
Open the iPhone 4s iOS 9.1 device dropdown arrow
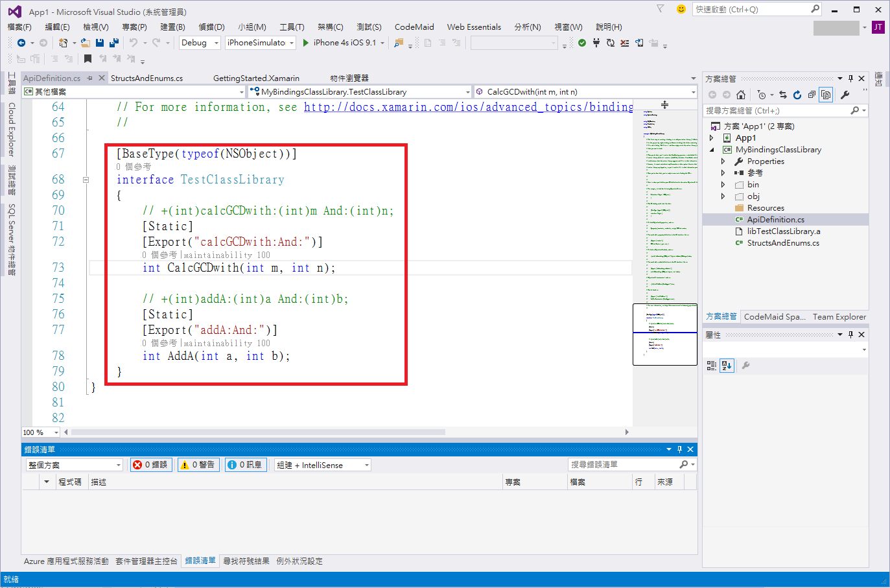382,43
